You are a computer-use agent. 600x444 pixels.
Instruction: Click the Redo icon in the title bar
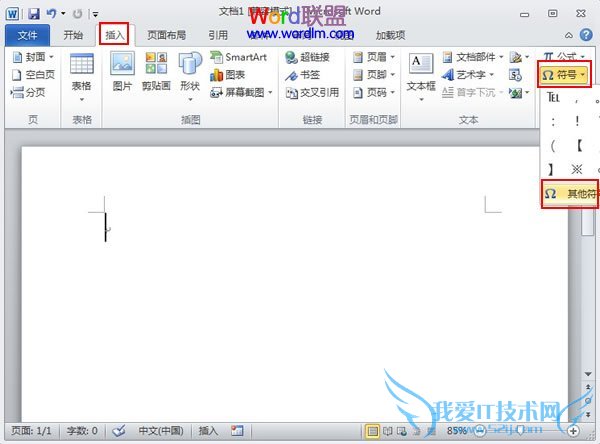coord(78,14)
